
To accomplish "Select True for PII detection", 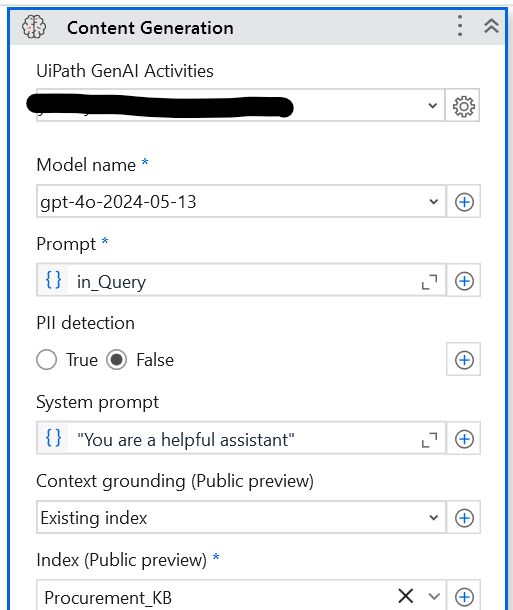I will coord(47,359).
